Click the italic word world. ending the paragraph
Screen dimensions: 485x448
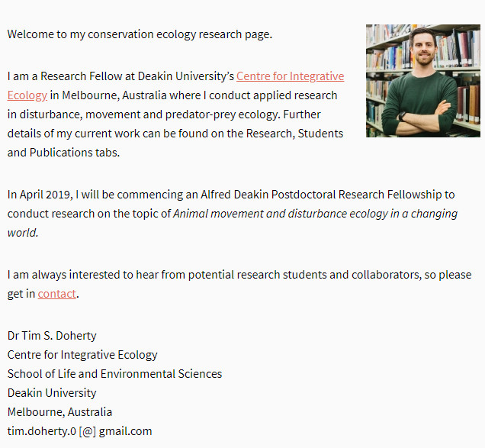[x=23, y=233]
